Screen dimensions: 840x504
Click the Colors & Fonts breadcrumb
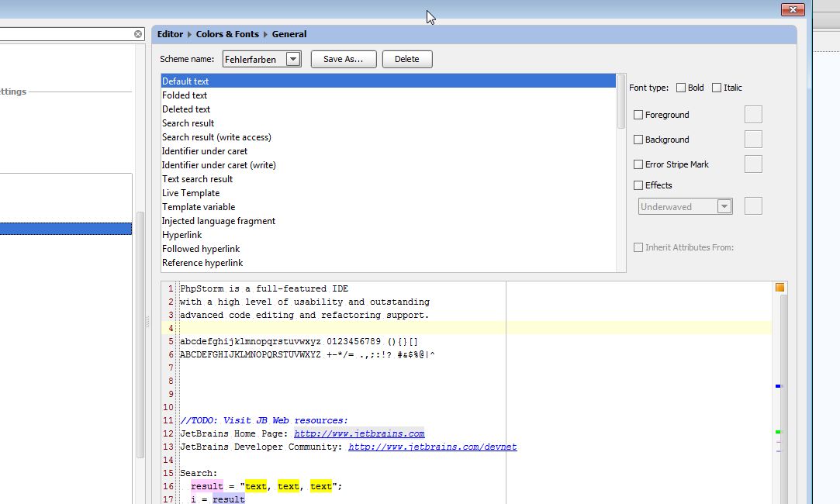click(x=227, y=34)
